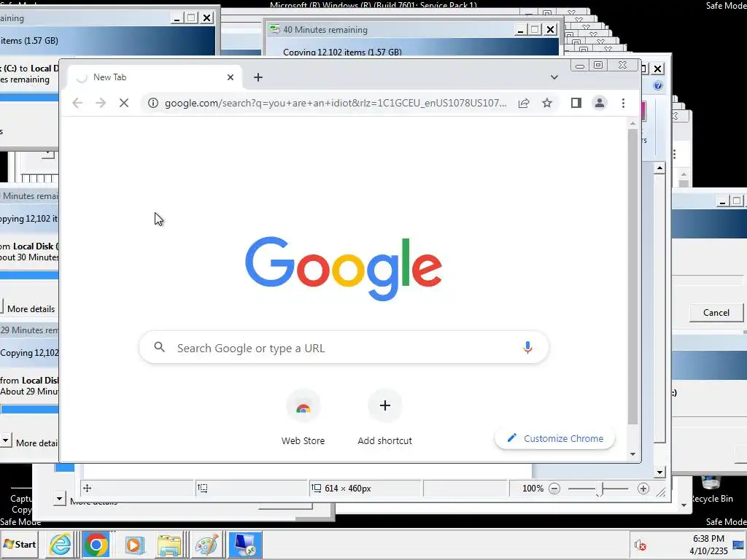The height and width of the screenshot is (560, 747).
Task: Go back in Chrome navigation
Action: click(x=77, y=103)
